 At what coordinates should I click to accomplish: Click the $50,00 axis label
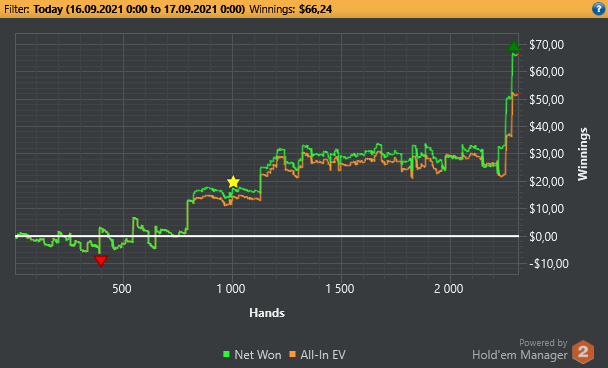click(547, 99)
